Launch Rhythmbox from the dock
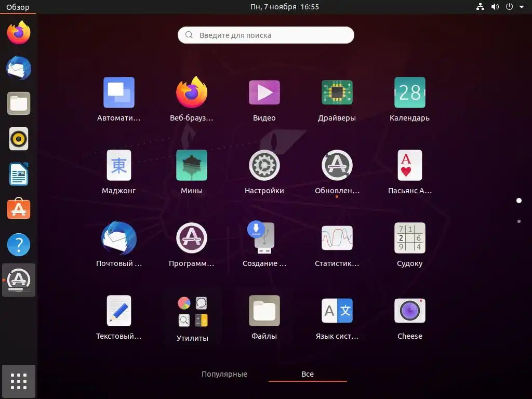Image resolution: width=532 pixels, height=399 pixels. (x=19, y=139)
